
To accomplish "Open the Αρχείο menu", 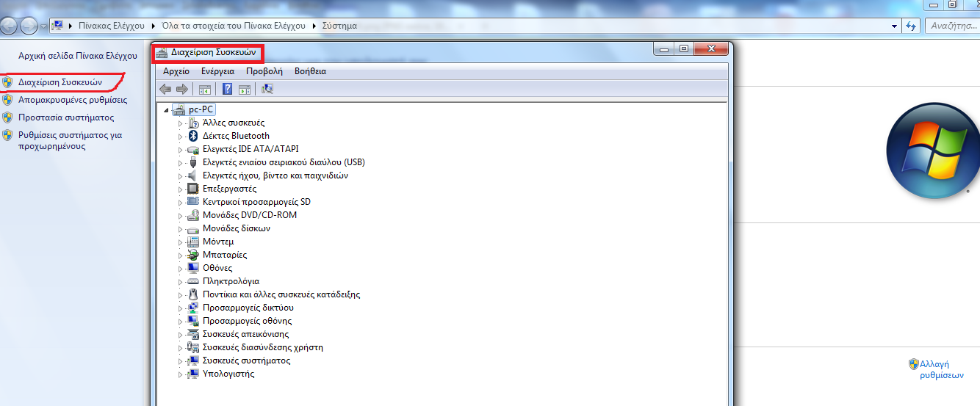I will [176, 71].
